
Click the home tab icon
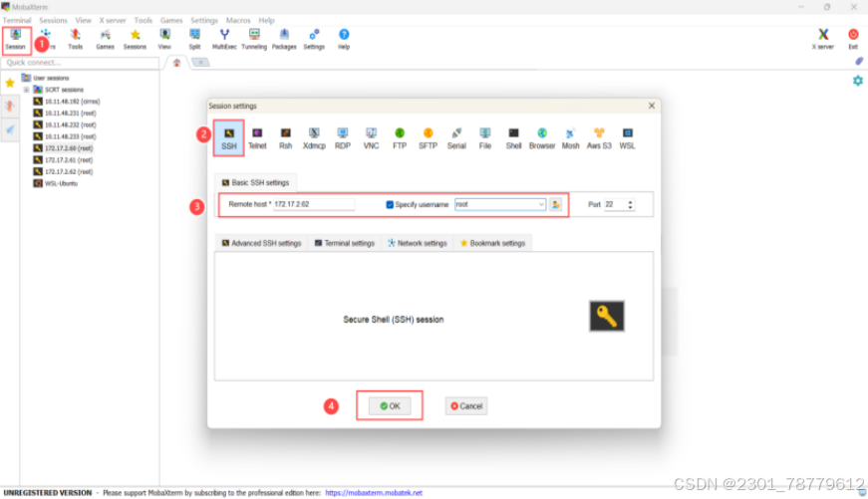click(176, 63)
